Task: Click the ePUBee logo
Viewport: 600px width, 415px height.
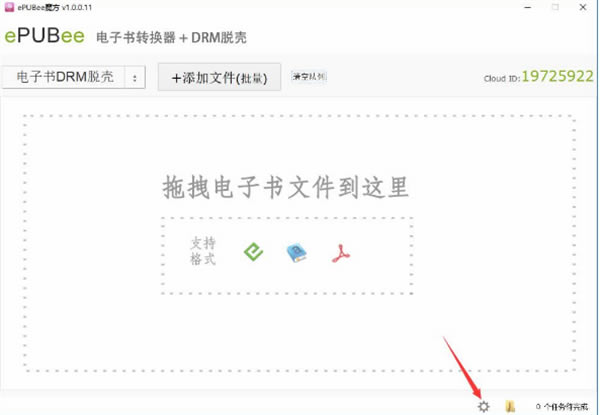Action: click(44, 36)
